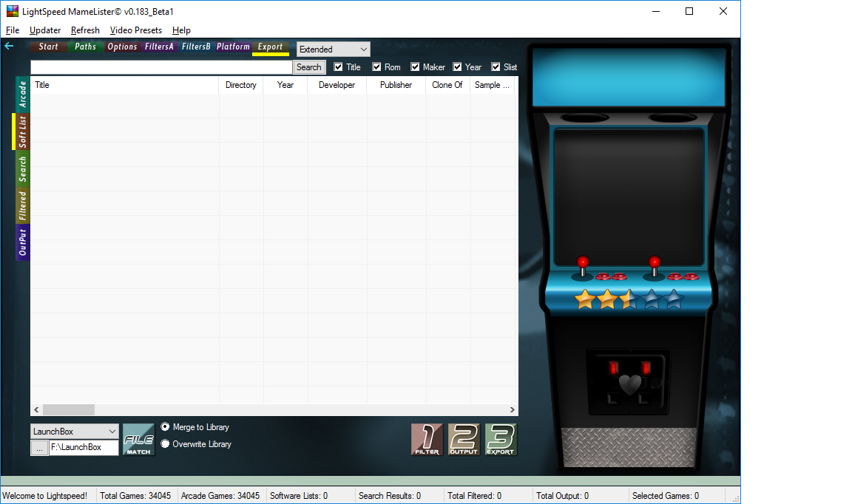Click 'Total Filtered: 0' status text
Screen dimensions: 852x504
474,496
